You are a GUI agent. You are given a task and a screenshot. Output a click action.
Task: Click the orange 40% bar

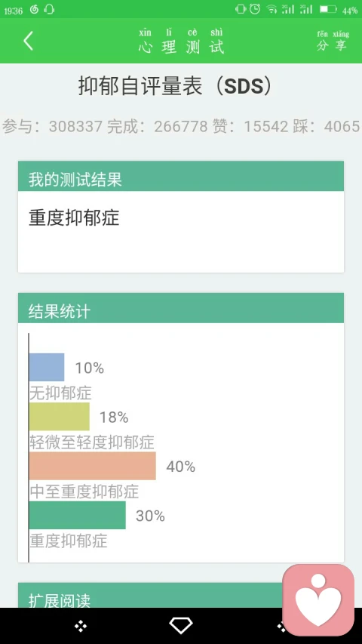93,466
